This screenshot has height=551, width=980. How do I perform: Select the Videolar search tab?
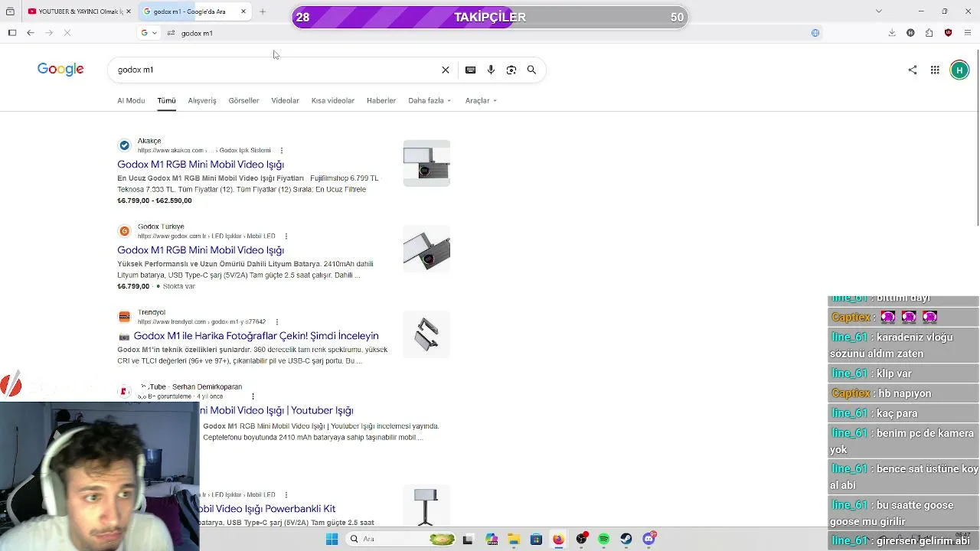point(285,100)
